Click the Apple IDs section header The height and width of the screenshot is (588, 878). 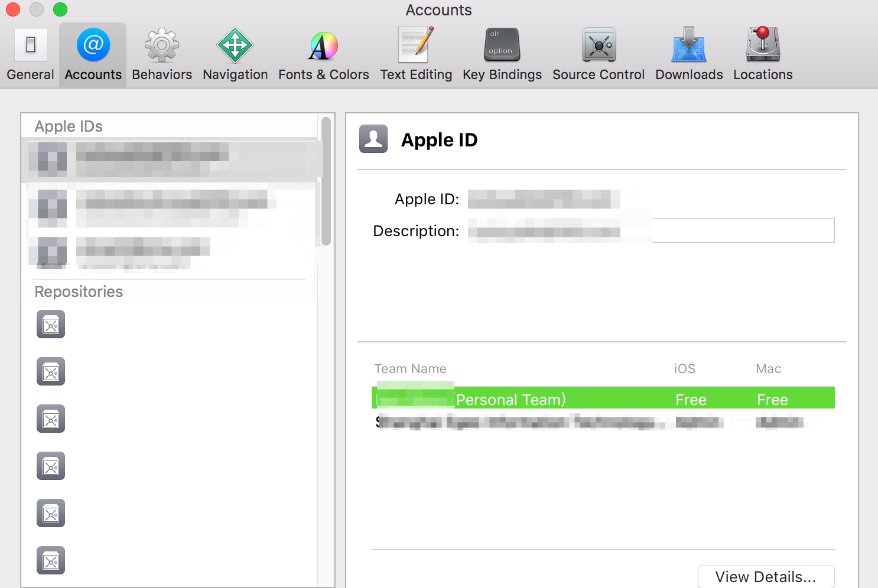point(69,126)
